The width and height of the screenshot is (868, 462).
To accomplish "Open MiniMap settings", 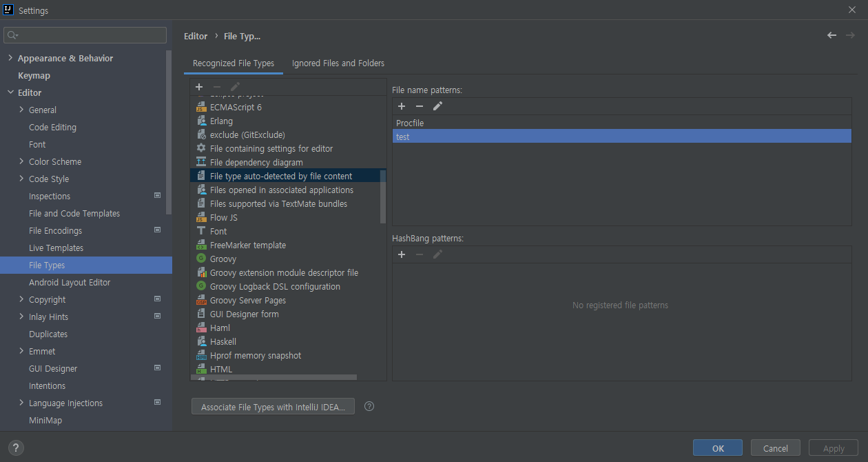I will tap(45, 420).
